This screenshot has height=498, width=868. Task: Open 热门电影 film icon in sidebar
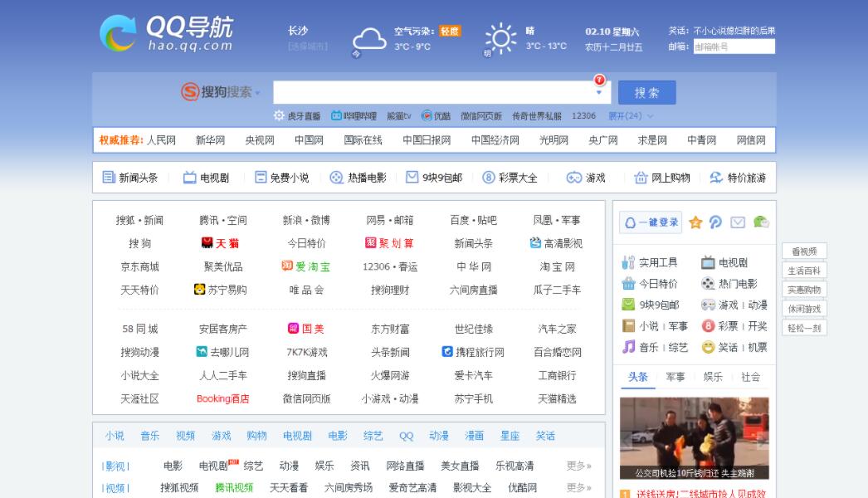tap(708, 284)
